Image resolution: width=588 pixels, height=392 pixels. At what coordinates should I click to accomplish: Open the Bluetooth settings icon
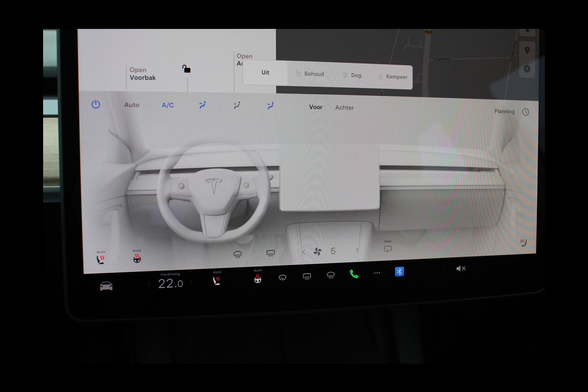click(399, 272)
